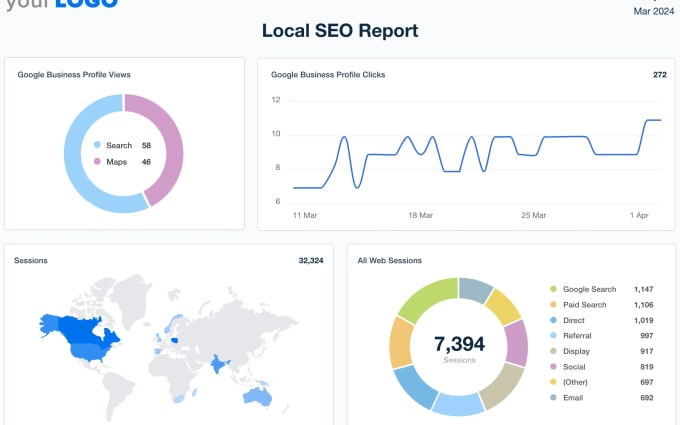Click the Mar 2024 date label
This screenshot has width=680, height=425.
pyautogui.click(x=654, y=12)
